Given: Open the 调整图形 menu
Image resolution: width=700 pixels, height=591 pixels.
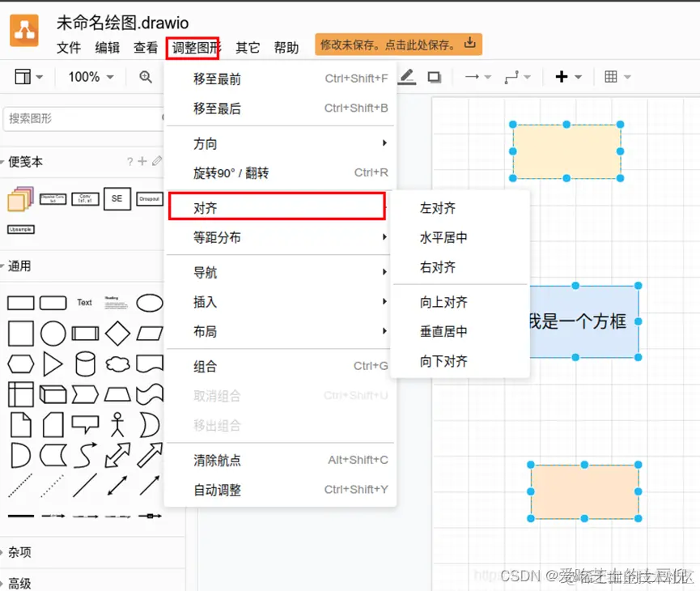Looking at the screenshot, I should tap(193, 48).
